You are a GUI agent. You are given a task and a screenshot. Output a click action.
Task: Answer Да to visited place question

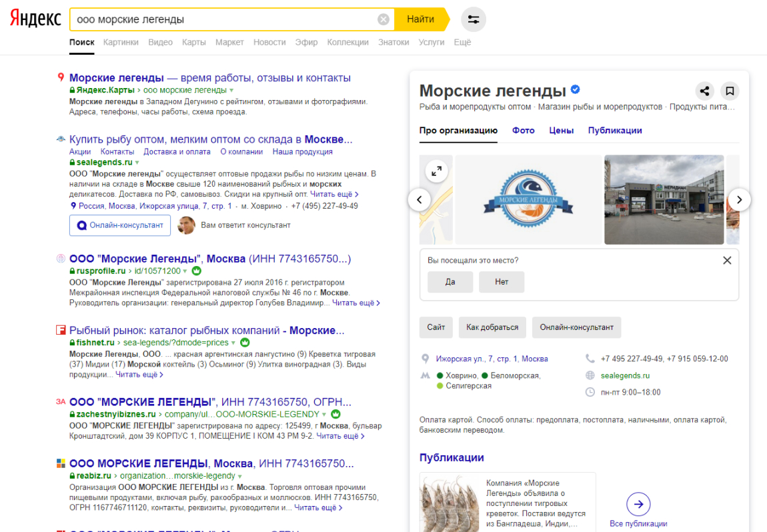450,282
